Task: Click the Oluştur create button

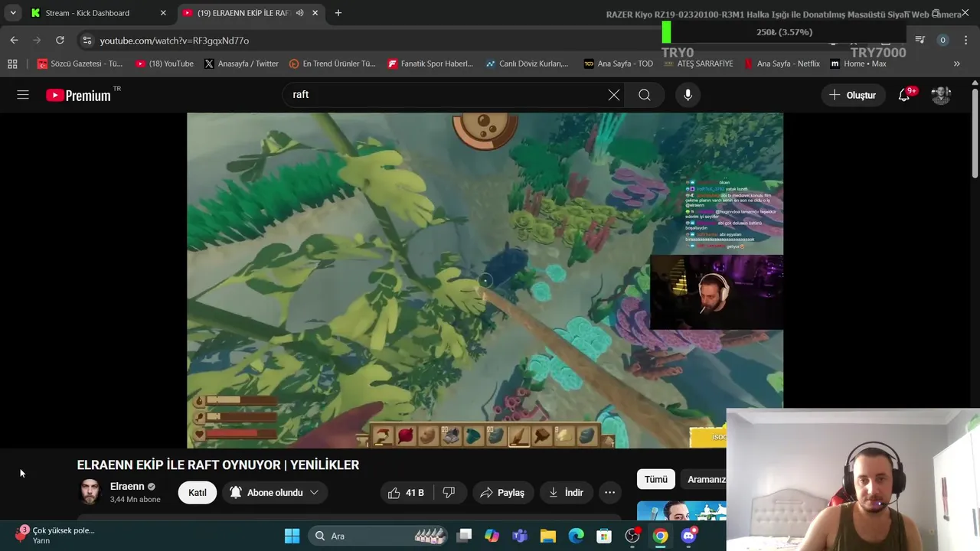Action: pos(854,95)
